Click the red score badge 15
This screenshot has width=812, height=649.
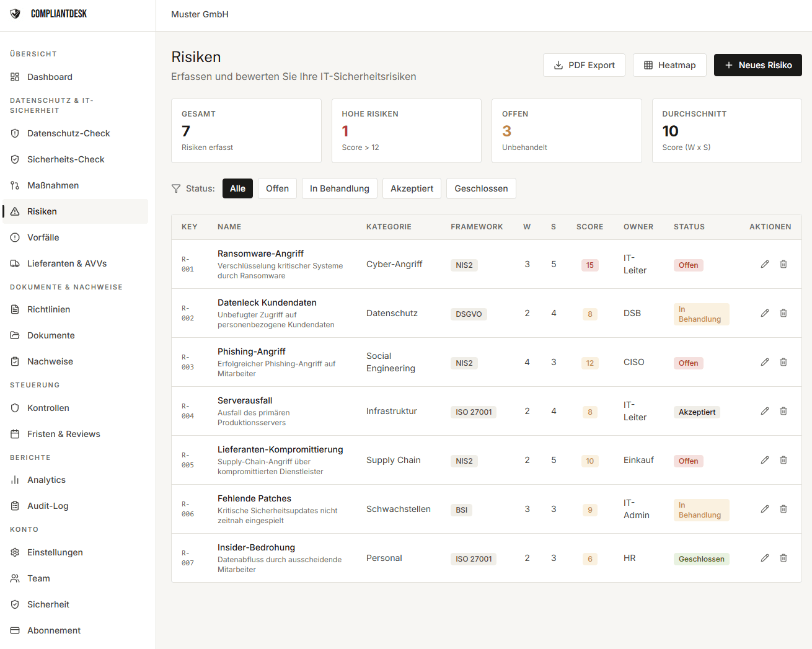tap(589, 265)
